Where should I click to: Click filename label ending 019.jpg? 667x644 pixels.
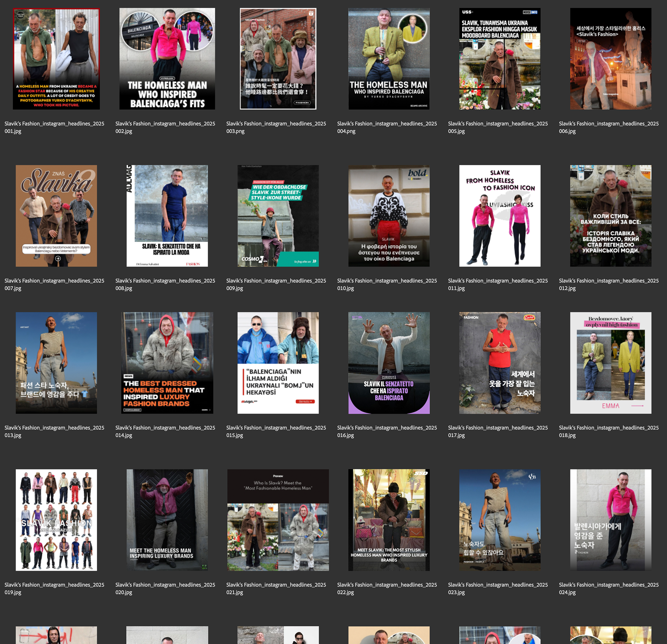click(x=54, y=588)
